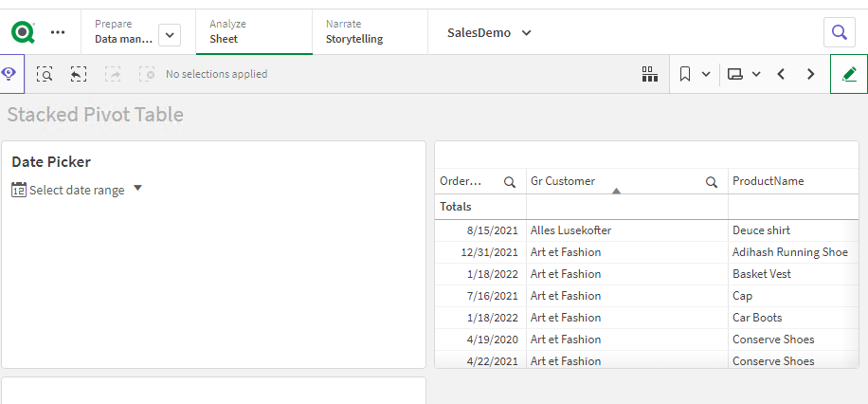
Task: Go to the next sheet
Action: pos(810,74)
